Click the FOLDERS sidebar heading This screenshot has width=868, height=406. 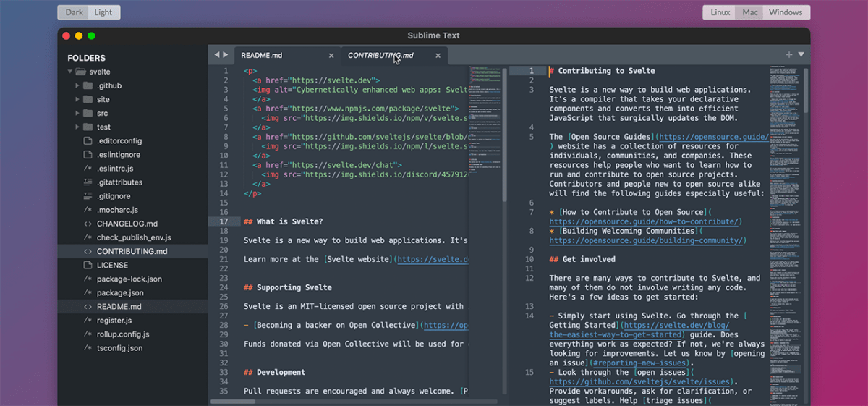point(87,58)
